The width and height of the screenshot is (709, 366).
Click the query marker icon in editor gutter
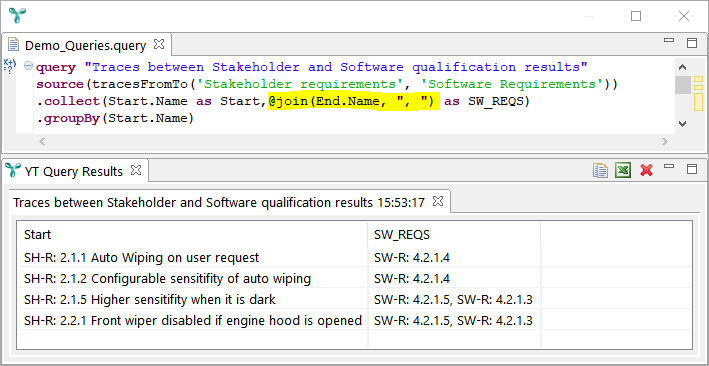(9, 67)
